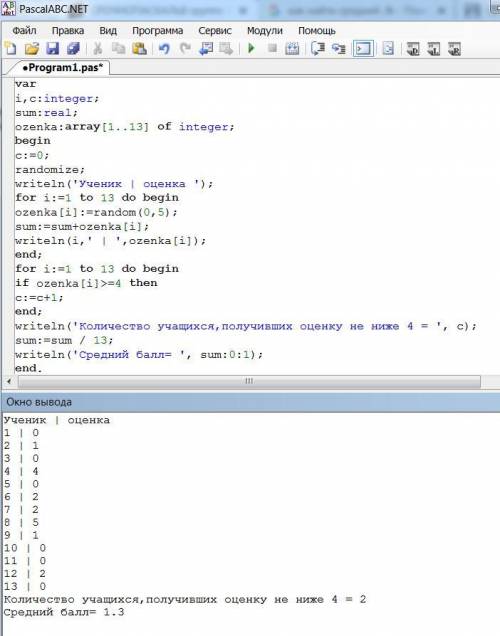The width and height of the screenshot is (500, 636).
Task: Open the Файл menu
Action: (x=24, y=31)
